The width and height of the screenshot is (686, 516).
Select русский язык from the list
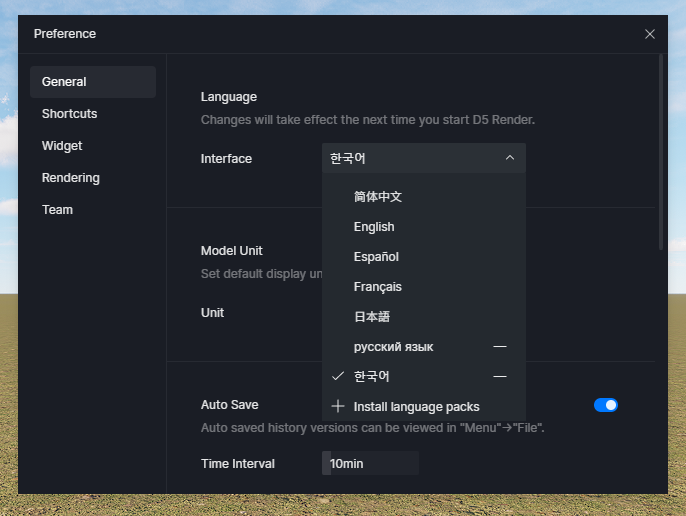click(x=393, y=347)
